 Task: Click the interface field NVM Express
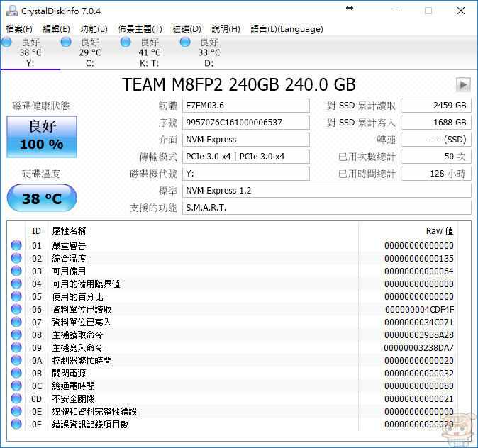(x=245, y=140)
